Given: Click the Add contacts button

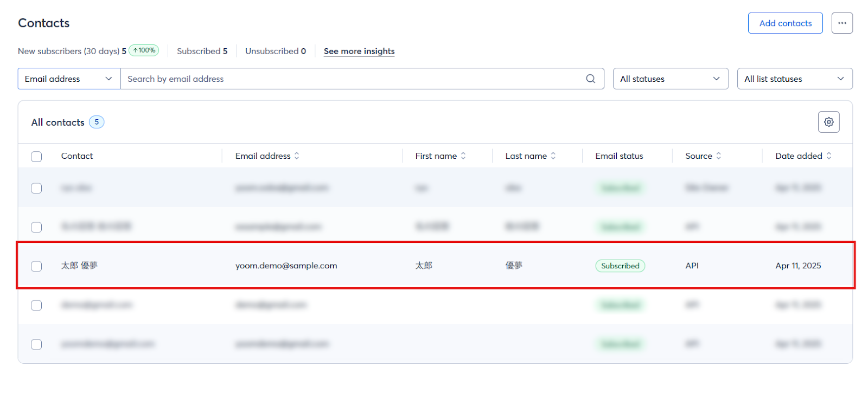Looking at the screenshot, I should pyautogui.click(x=785, y=23).
